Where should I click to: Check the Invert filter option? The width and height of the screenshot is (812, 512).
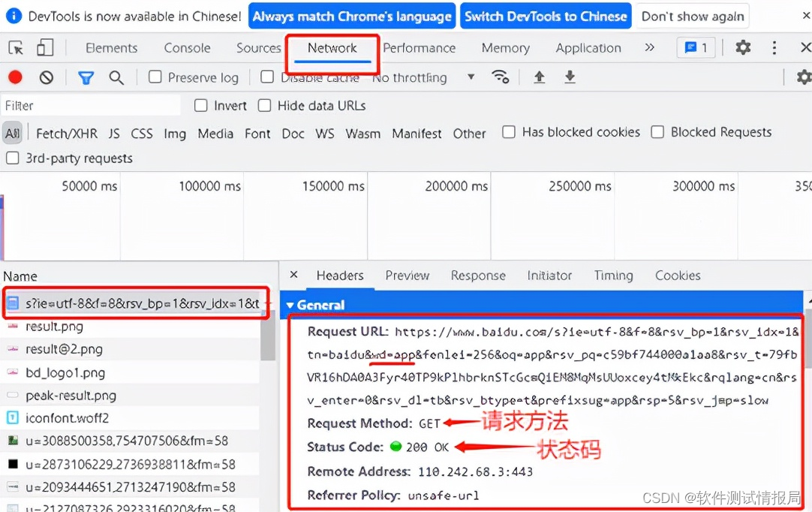click(x=201, y=106)
